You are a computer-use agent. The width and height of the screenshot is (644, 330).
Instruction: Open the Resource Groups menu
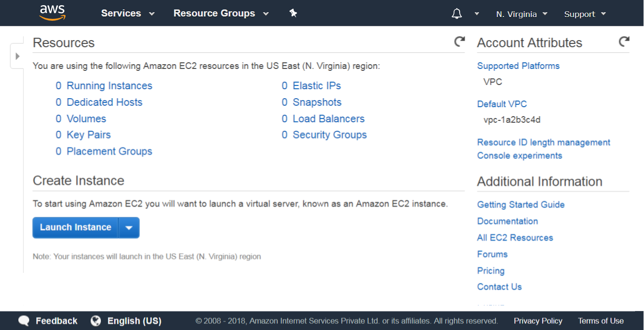pos(221,13)
